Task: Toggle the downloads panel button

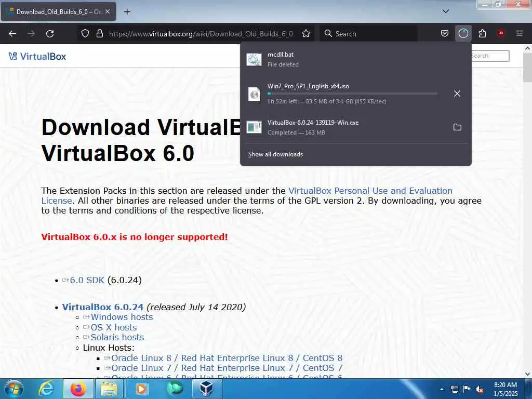Action: point(463,34)
